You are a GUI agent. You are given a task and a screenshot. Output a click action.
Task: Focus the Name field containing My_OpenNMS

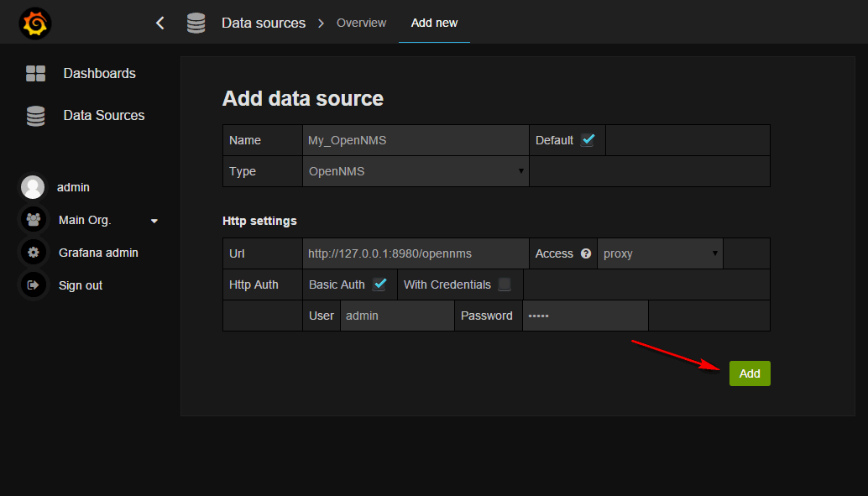click(416, 140)
